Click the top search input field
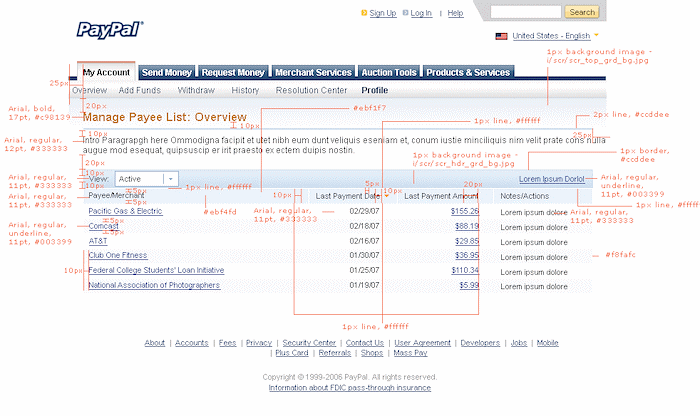Screen dimensions: 700x416 point(525,12)
